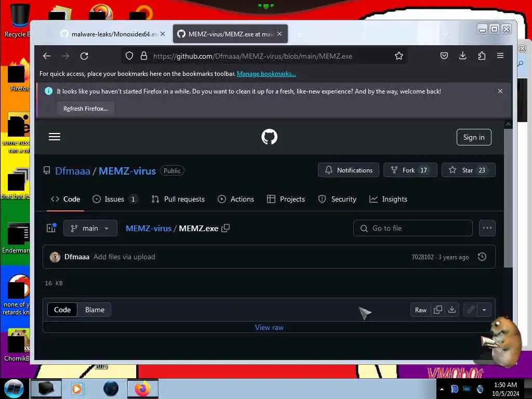This screenshot has height=399, width=532.
Task: Switch to the Blame view toggle
Action: click(x=95, y=310)
